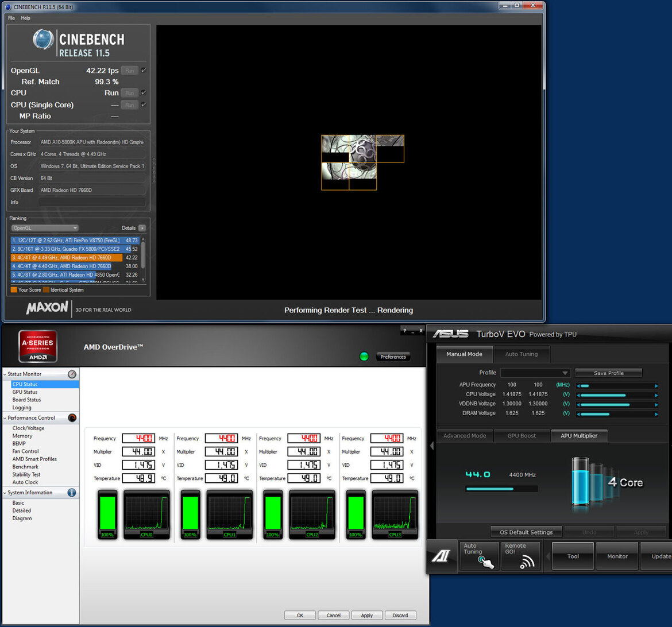Viewport: 672px width, 627px height.
Task: Select Fan Control in OverDrive sidebar
Action: coord(25,451)
